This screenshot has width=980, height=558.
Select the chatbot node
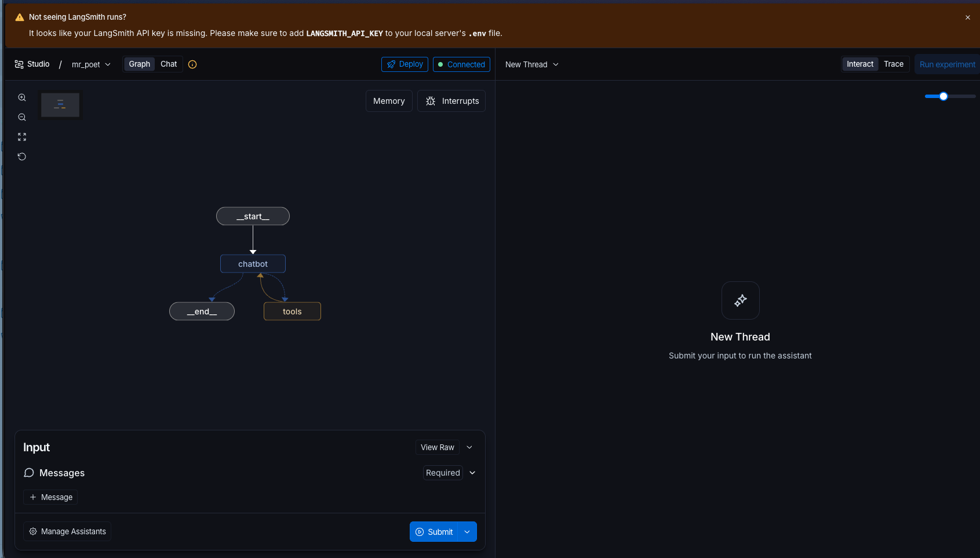tap(253, 264)
